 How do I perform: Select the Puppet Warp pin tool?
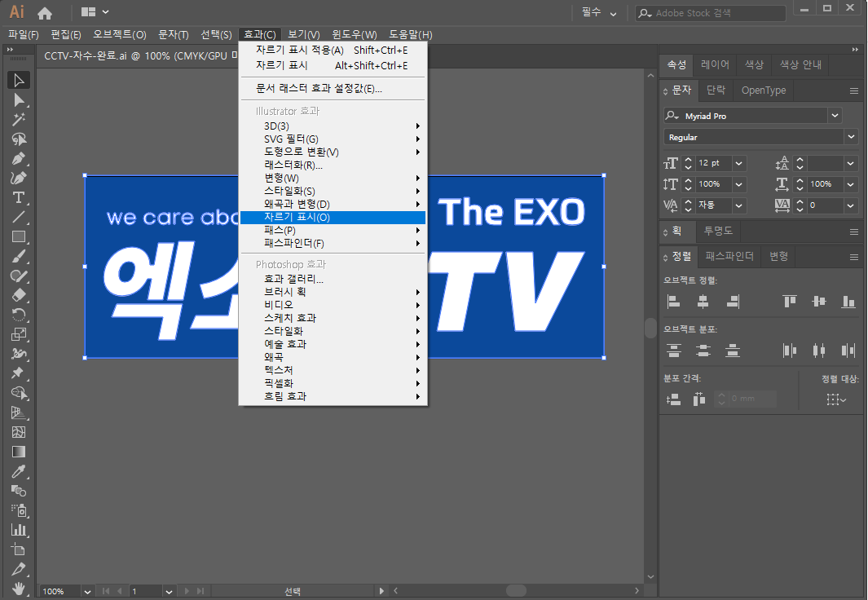pos(18,373)
